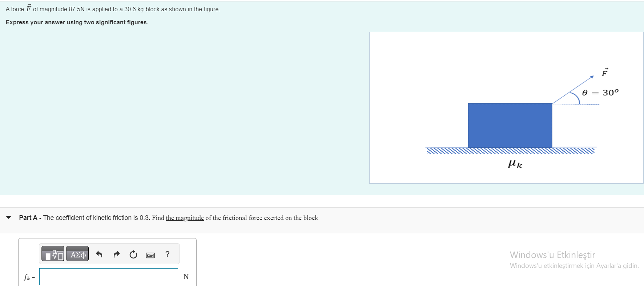Image resolution: width=644 pixels, height=286 pixels.
Task: Click the redo arrow icon
Action: pyautogui.click(x=116, y=254)
